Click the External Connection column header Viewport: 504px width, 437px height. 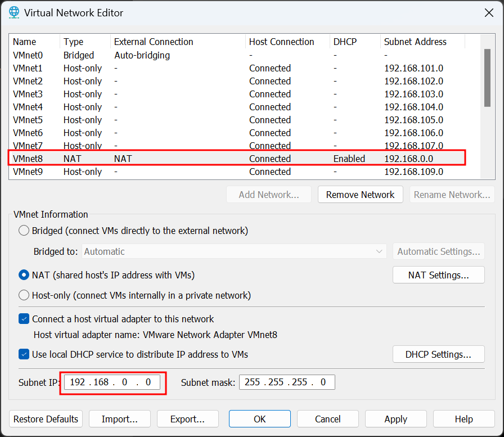(x=178, y=42)
